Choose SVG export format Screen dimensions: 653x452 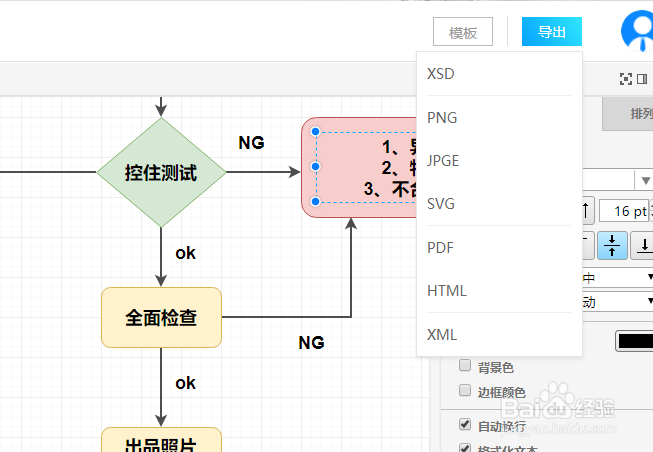tap(499, 204)
